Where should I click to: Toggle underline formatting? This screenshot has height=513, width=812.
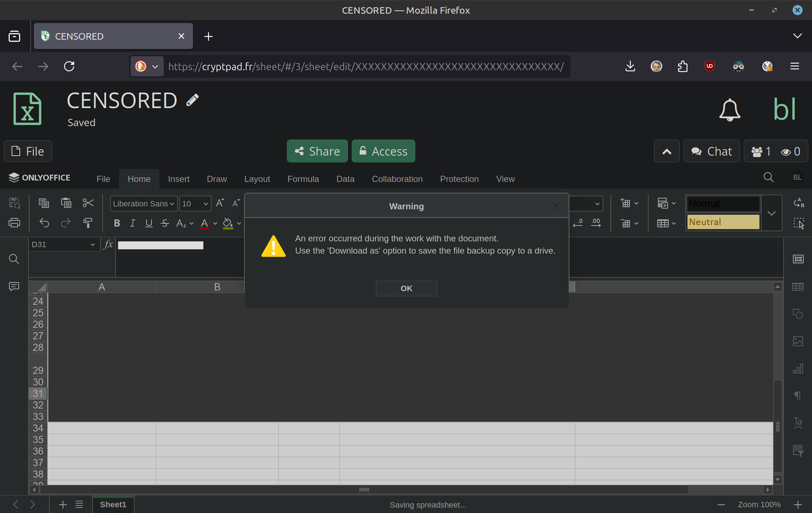(x=149, y=223)
